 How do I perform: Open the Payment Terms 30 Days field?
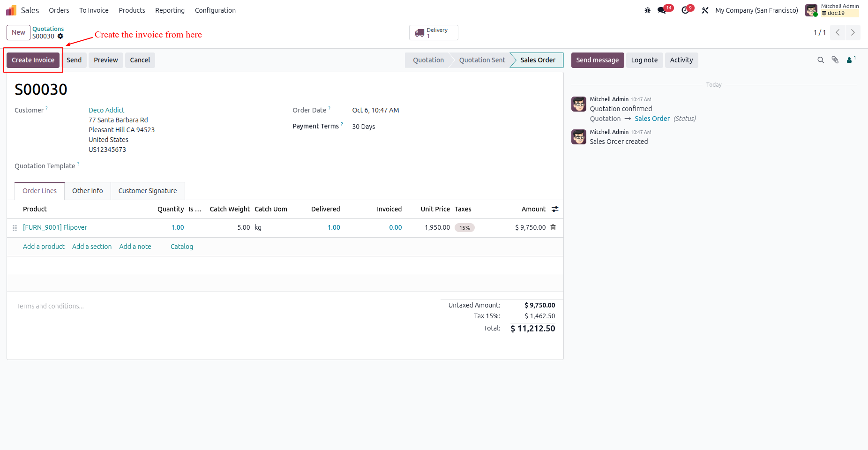coord(363,127)
